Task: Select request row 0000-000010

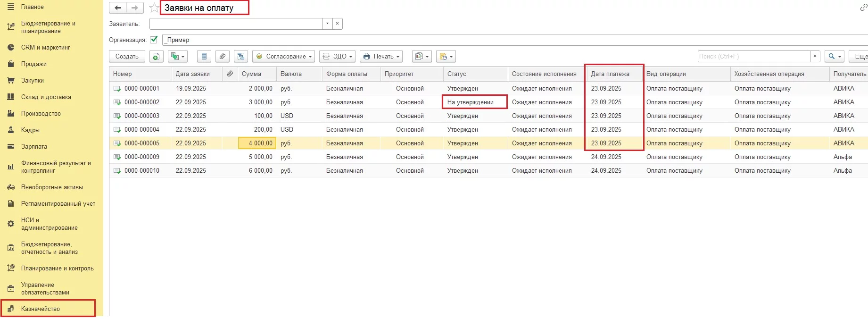Action: 488,170
